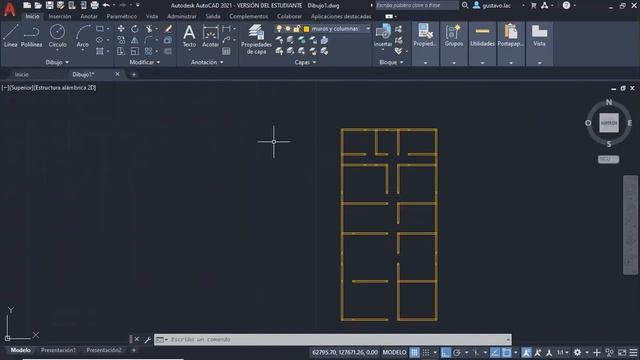Switch to the Anotar ribbon tab
The image size is (640, 360).
(89, 16)
